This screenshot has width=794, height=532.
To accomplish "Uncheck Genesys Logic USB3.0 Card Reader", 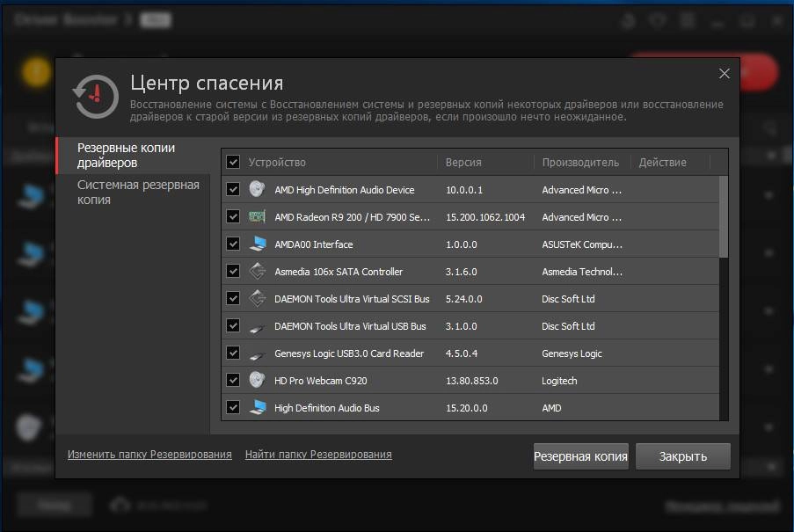I will pyautogui.click(x=233, y=353).
